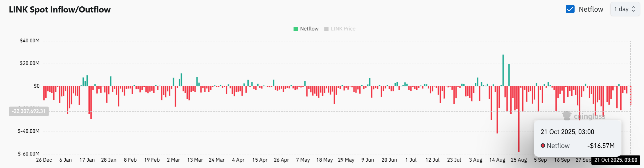The image size is (644, 168).
Task: Click the black 21 Oct 2025 crosshair date tag
Action: (x=616, y=160)
